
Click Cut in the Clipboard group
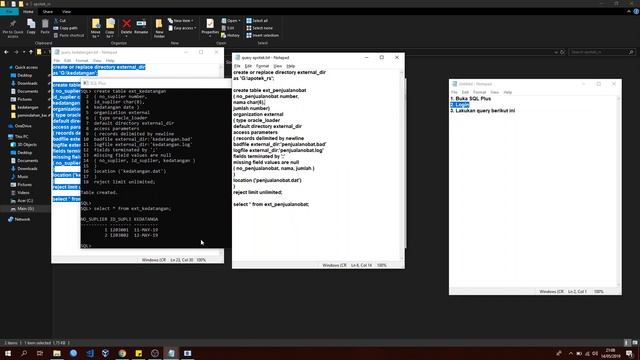[60, 20]
